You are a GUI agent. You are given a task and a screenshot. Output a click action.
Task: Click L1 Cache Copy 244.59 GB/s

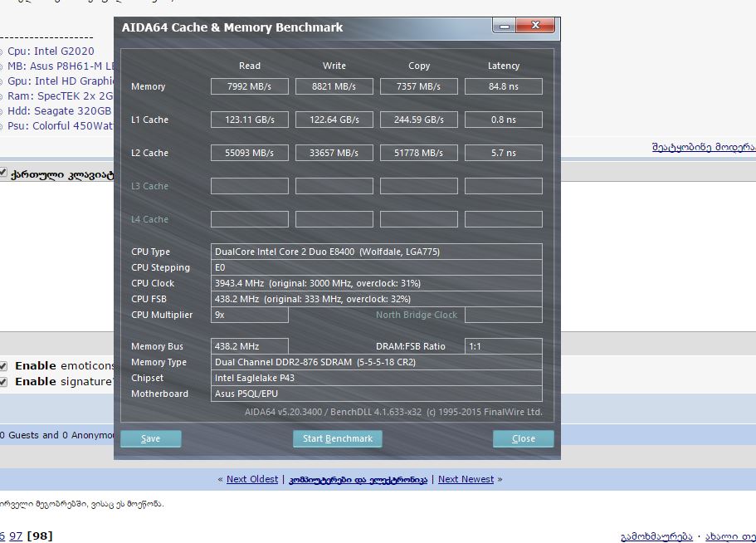click(x=419, y=120)
